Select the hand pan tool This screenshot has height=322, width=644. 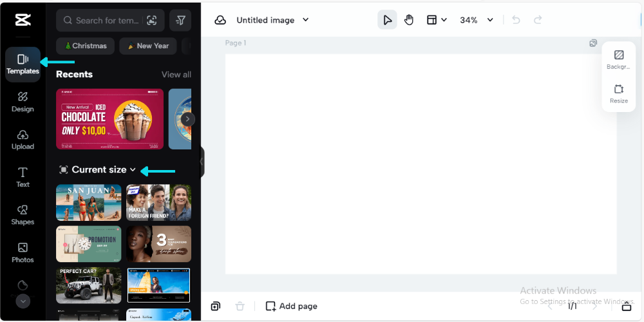409,20
